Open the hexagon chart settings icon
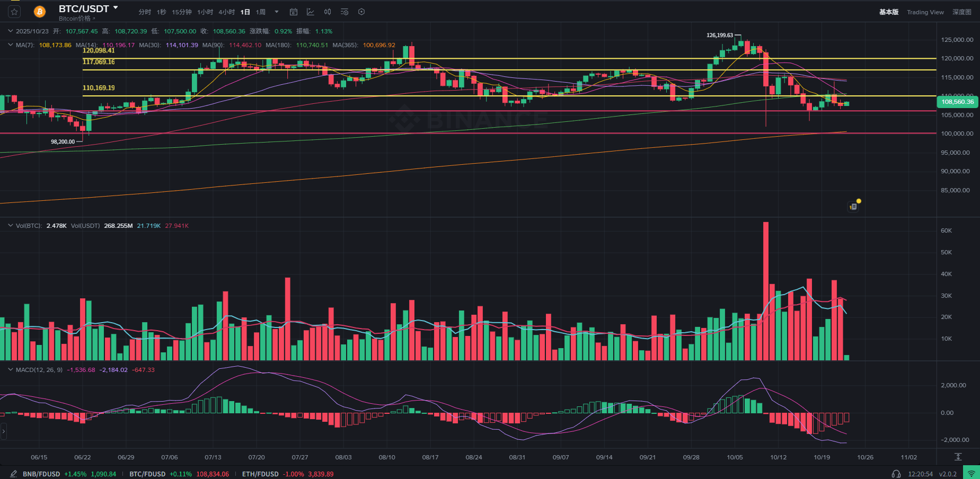980x479 pixels. pyautogui.click(x=361, y=12)
